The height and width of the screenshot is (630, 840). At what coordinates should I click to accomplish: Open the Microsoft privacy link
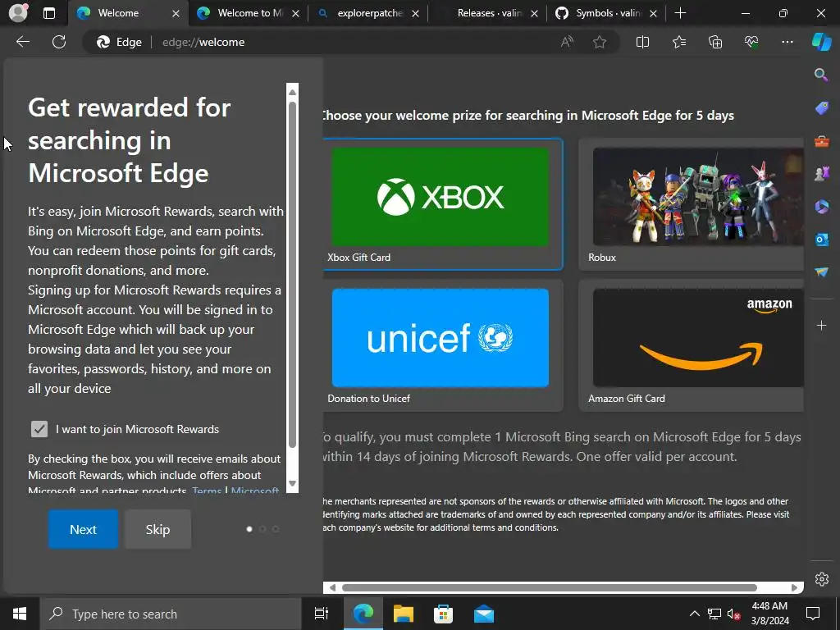pyautogui.click(x=255, y=490)
